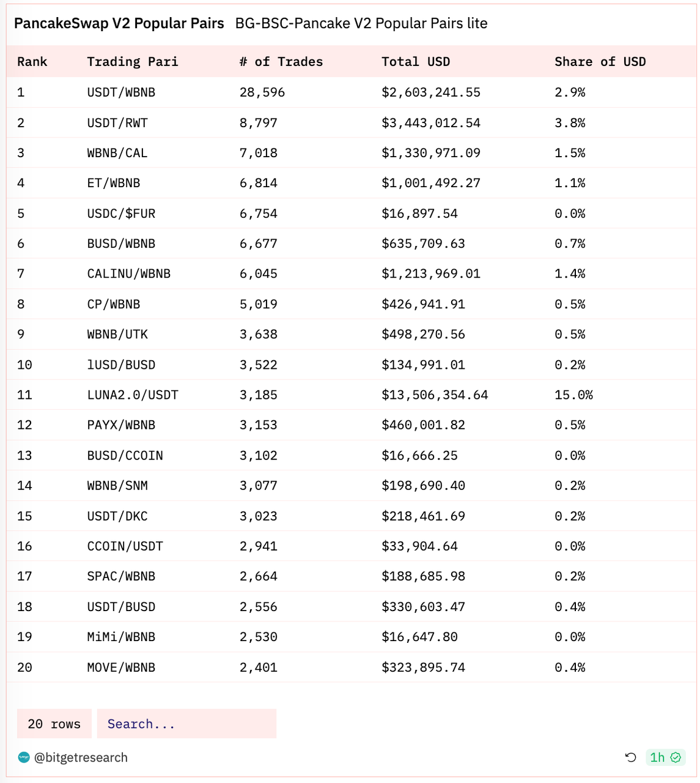Sort by the Rank column header

pyautogui.click(x=32, y=62)
